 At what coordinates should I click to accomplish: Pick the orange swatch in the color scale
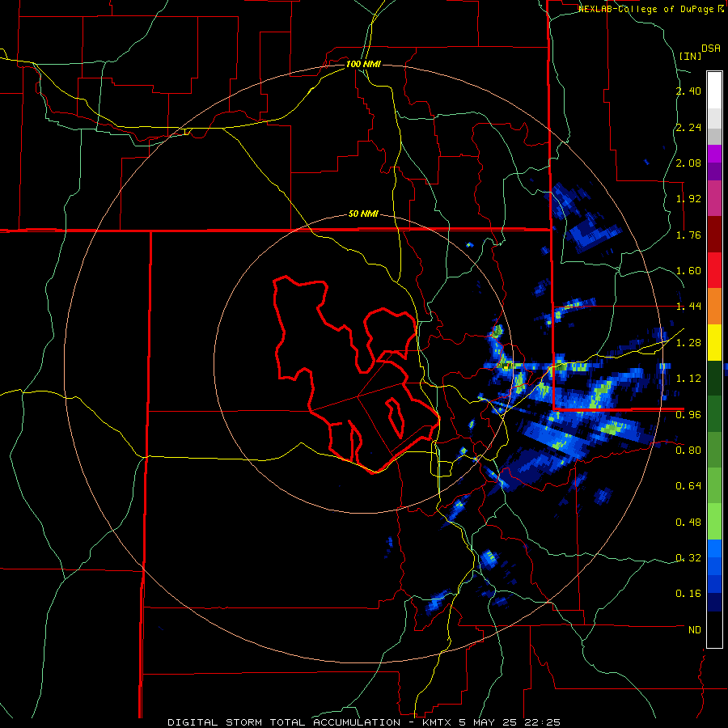(714, 307)
